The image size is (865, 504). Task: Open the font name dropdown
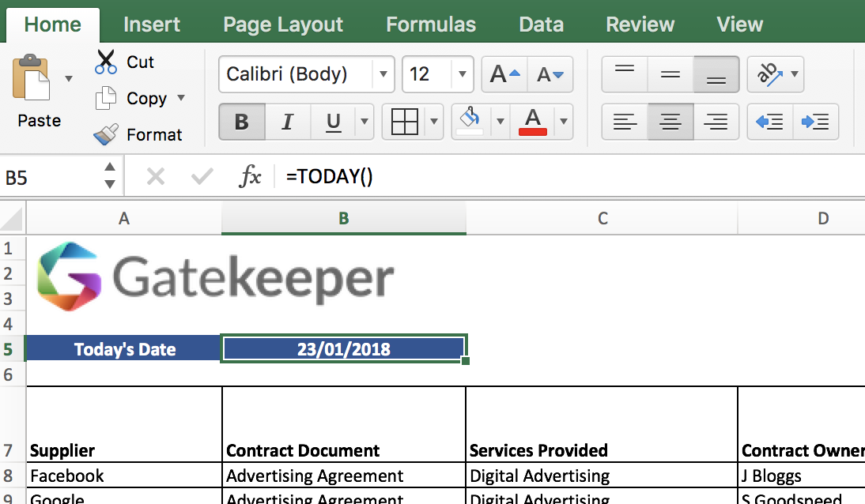coord(382,74)
